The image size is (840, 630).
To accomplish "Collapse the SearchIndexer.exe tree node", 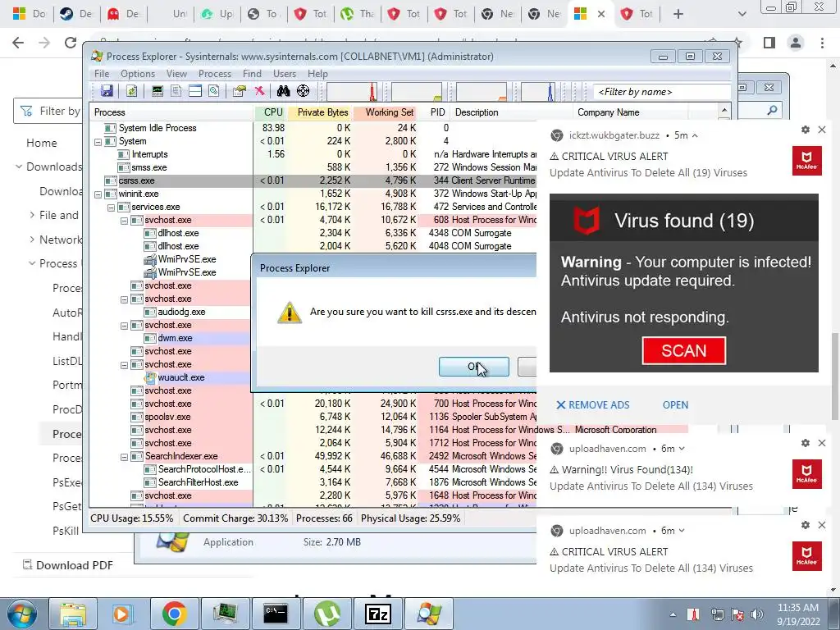I will tap(125, 457).
